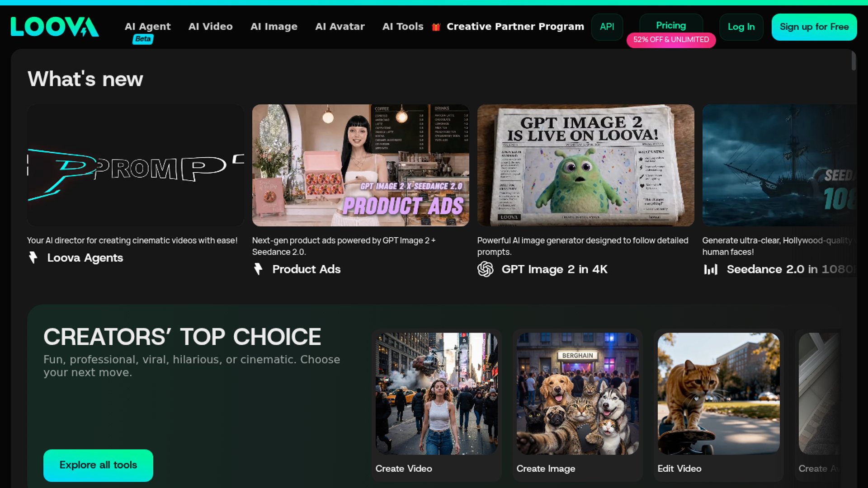The width and height of the screenshot is (868, 488).
Task: Open the Seedance 2.0 in 1080 link
Action: 791,269
